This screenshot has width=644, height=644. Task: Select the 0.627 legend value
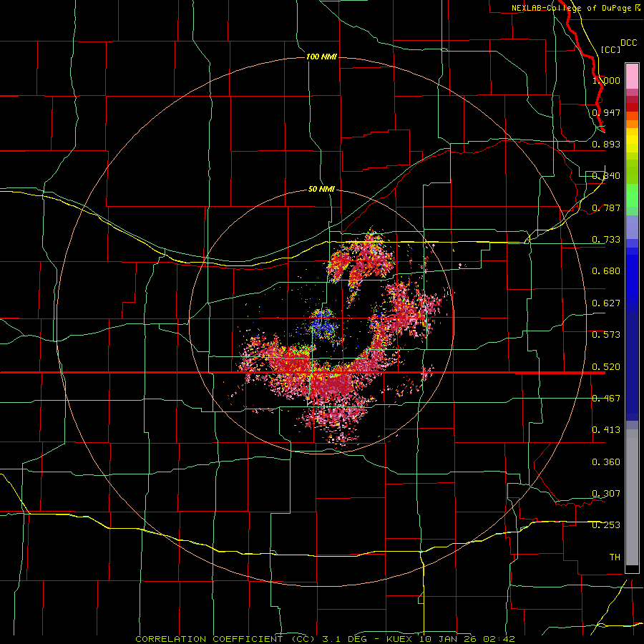coord(606,303)
